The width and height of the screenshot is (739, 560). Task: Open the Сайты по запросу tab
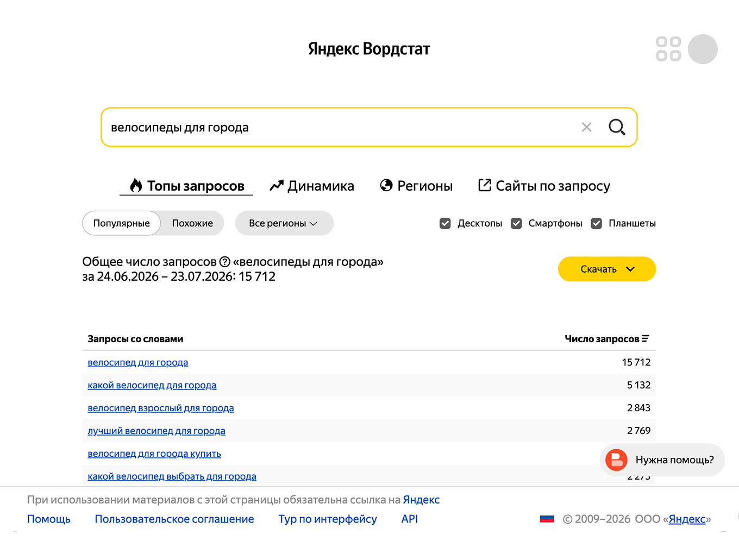tap(544, 186)
